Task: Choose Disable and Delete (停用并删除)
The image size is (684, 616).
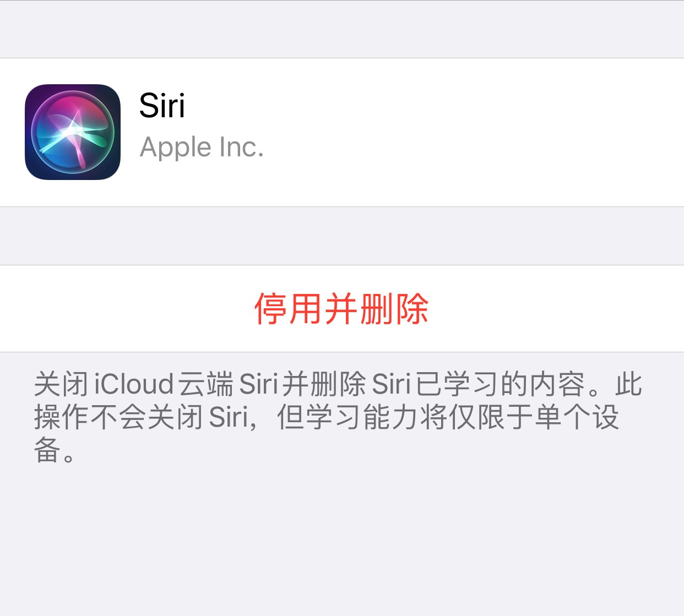Action: tap(341, 308)
